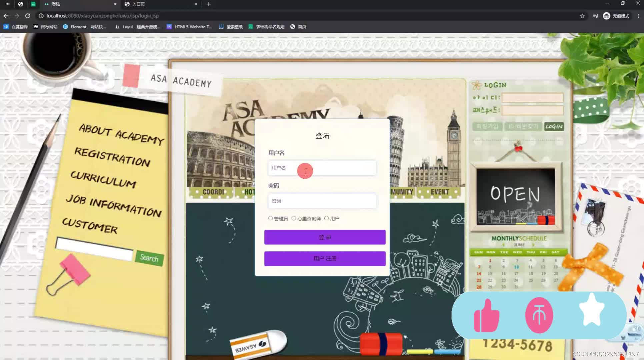The width and height of the screenshot is (644, 360).
Task: Minimize the browser window
Action: tap(607, 3)
